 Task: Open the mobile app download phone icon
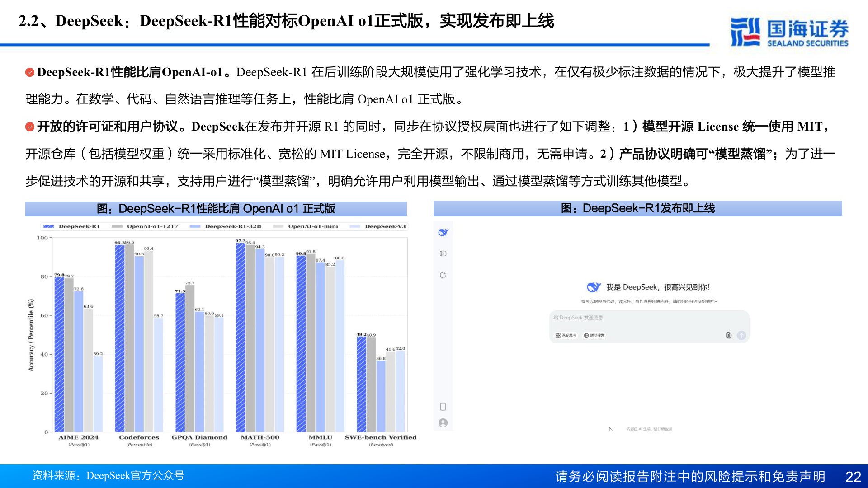click(443, 406)
